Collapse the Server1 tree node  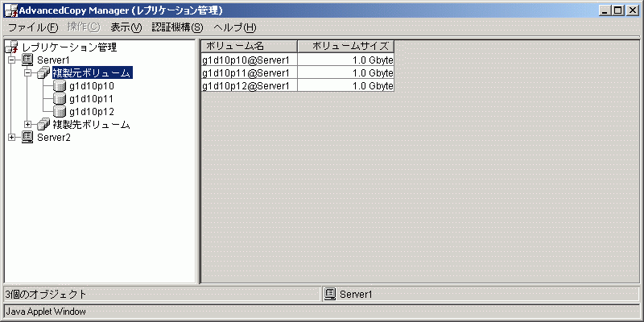(12, 60)
